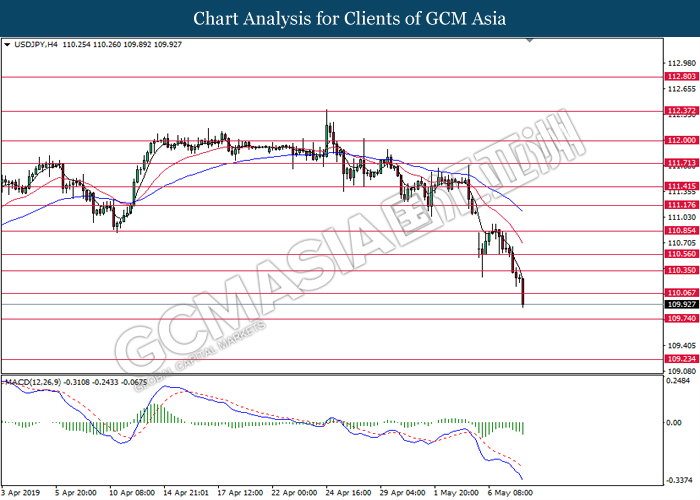Click the 111.176 price level tag
This screenshot has height=500, width=700.
coord(681,205)
